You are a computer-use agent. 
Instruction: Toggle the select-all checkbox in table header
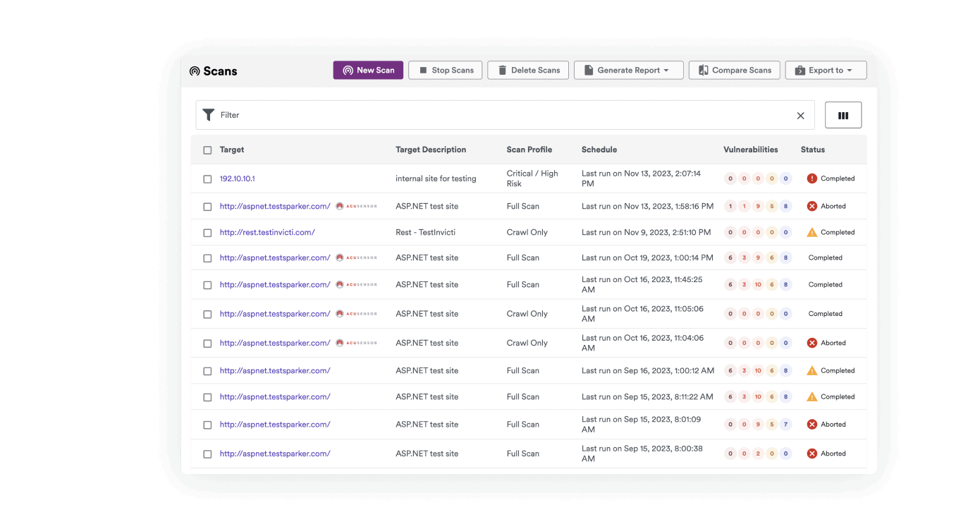(x=207, y=150)
